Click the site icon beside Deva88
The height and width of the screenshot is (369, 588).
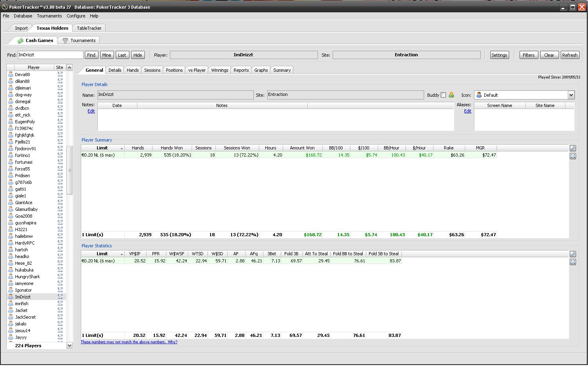[x=60, y=74]
